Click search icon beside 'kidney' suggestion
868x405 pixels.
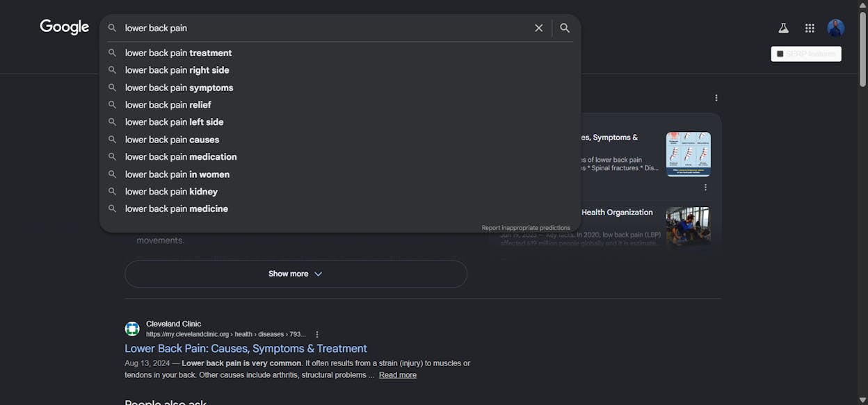pyautogui.click(x=112, y=192)
